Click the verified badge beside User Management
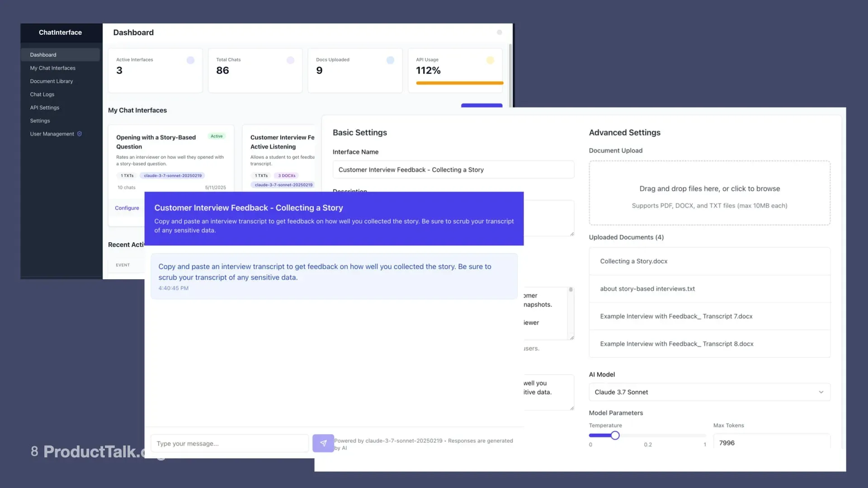Viewport: 868px width, 488px height. pyautogui.click(x=80, y=134)
